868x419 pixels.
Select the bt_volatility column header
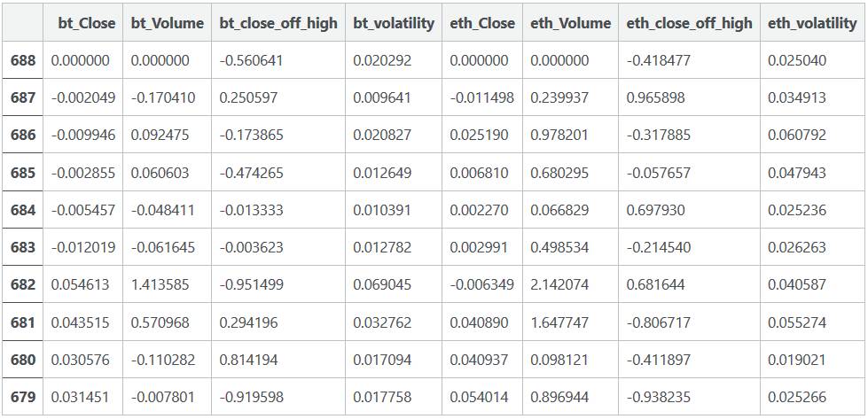click(393, 23)
